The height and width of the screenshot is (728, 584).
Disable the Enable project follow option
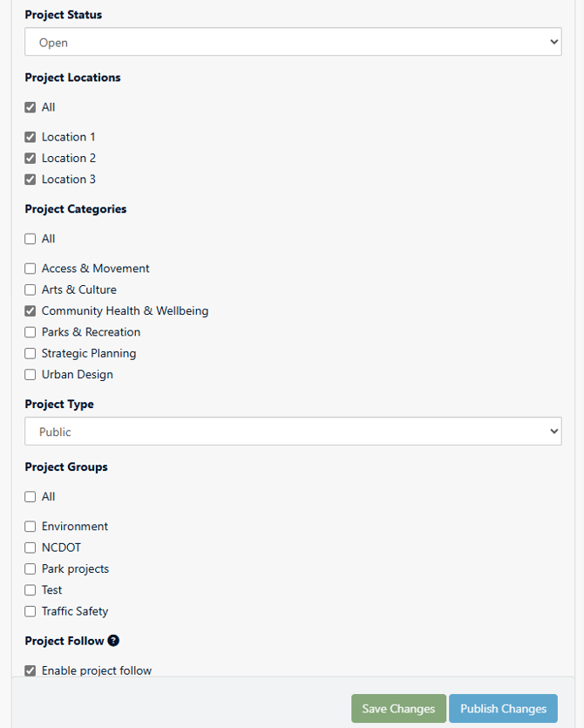coord(31,670)
